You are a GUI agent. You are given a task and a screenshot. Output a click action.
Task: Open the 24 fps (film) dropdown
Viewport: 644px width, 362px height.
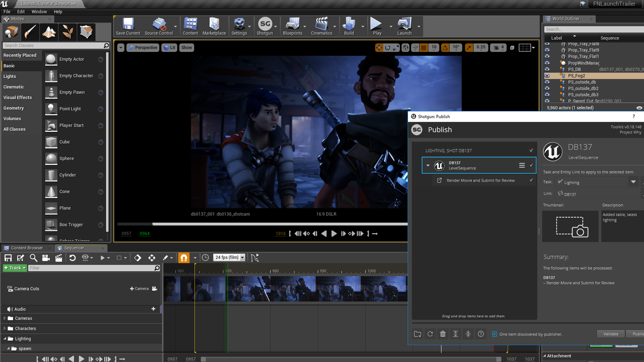[x=229, y=257]
